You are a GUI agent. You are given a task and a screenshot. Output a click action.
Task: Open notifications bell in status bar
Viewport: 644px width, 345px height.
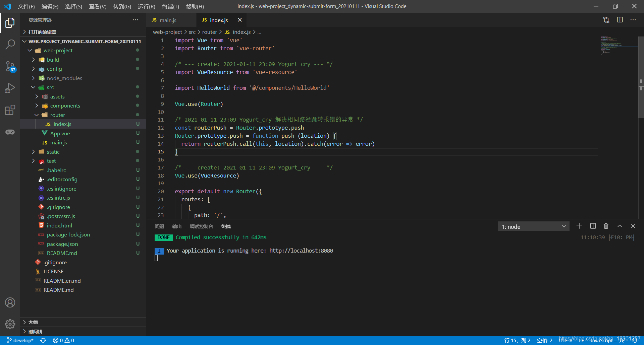tap(635, 340)
